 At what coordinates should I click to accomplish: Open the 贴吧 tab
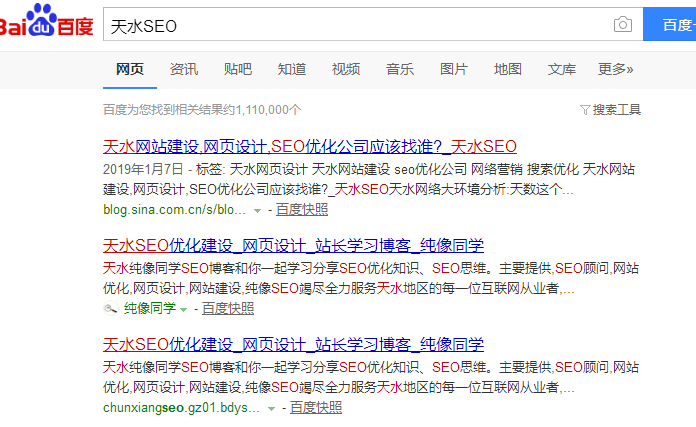pos(237,69)
